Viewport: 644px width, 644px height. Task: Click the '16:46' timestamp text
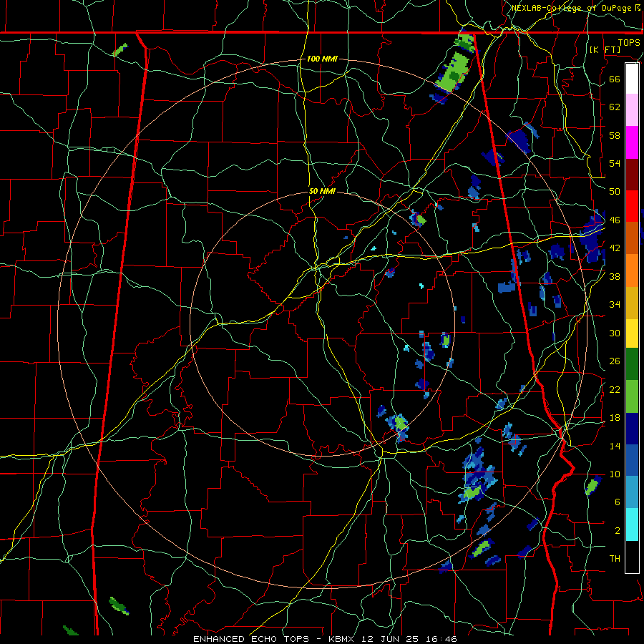point(441,639)
